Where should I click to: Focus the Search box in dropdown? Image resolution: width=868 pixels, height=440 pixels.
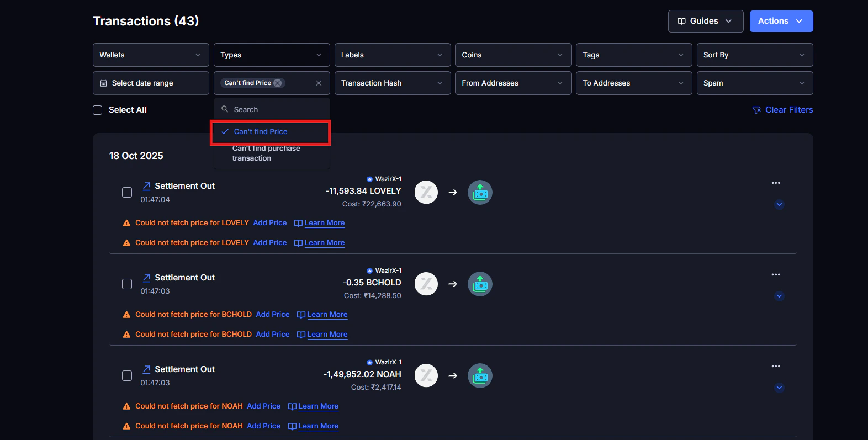tap(272, 109)
